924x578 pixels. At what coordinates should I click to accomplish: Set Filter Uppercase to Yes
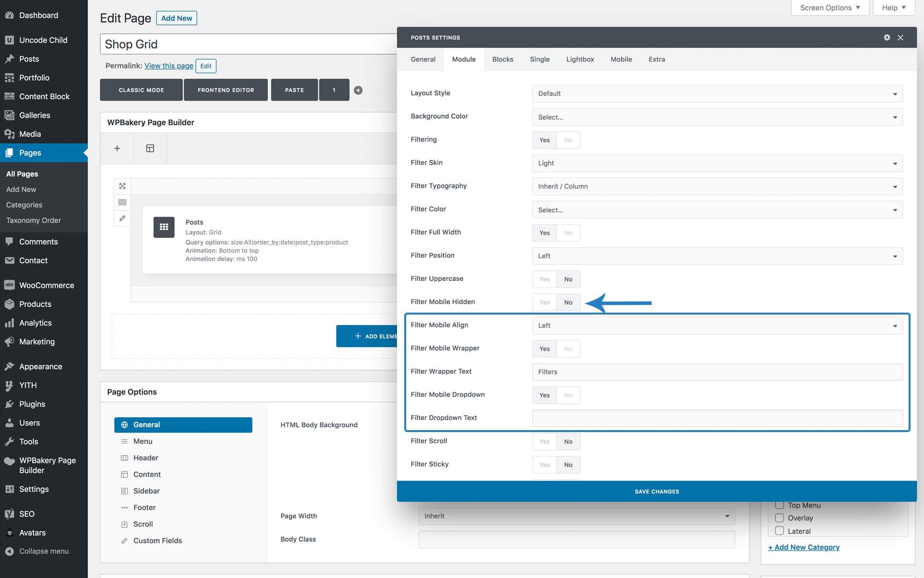(544, 279)
